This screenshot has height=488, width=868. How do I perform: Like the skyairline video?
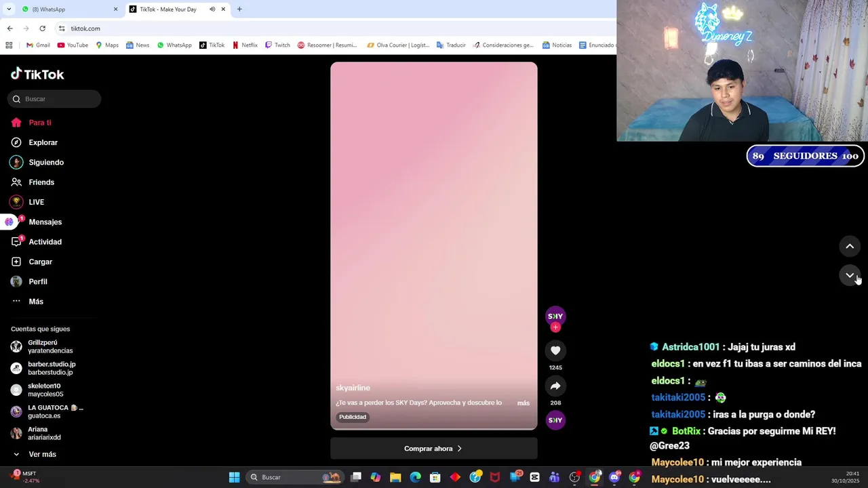click(555, 350)
